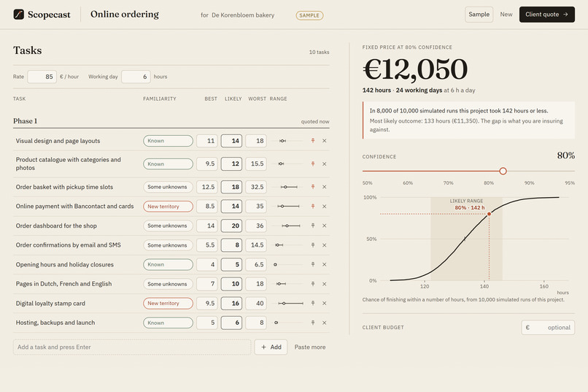Delete the Product catalogue task with its X
This screenshot has width=588, height=392.
[x=325, y=164]
